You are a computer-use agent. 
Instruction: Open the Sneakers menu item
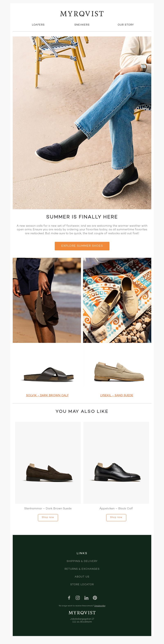click(82, 25)
